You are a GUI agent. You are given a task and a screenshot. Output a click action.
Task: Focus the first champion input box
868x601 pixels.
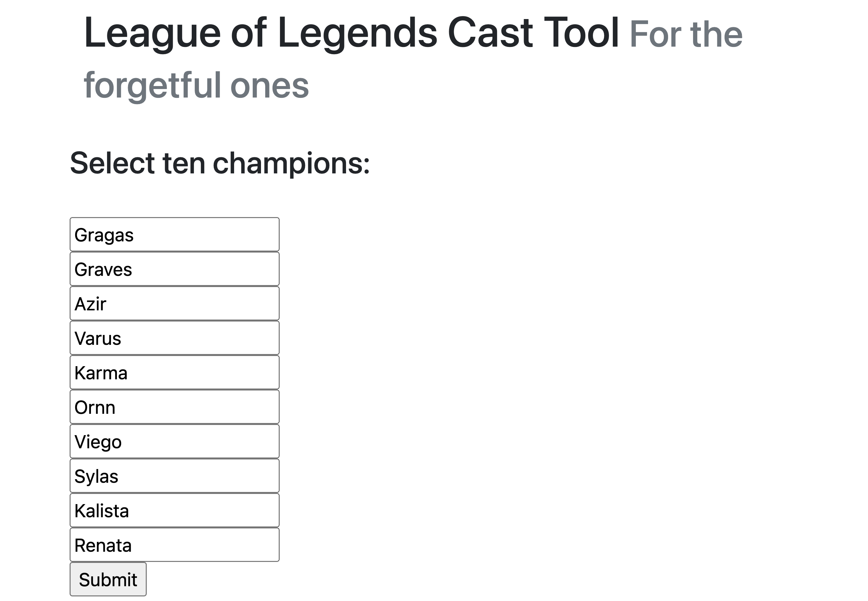click(174, 234)
